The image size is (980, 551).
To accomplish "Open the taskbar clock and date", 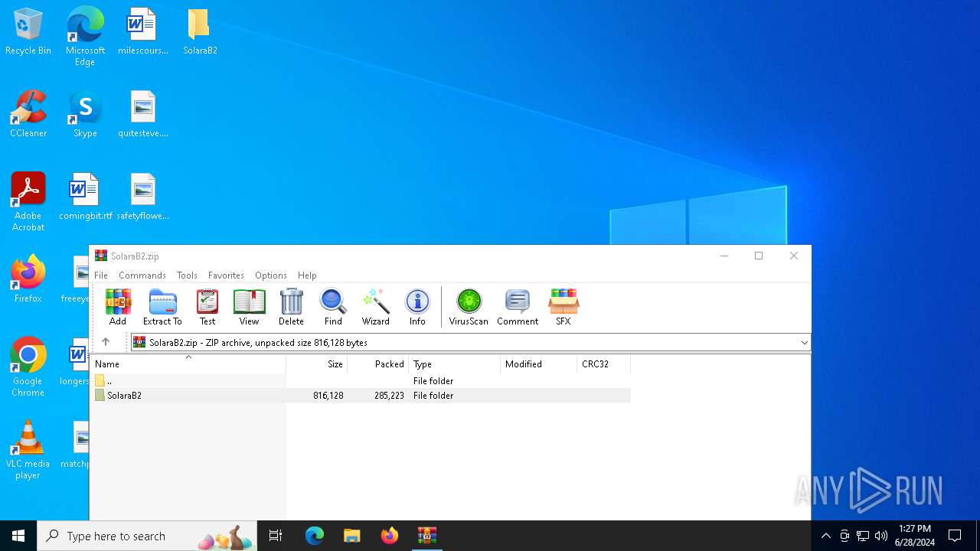I will [914, 536].
